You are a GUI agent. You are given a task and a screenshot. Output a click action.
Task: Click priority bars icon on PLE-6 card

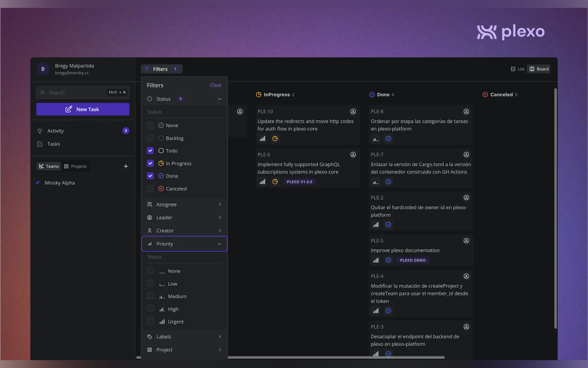pyautogui.click(x=262, y=181)
